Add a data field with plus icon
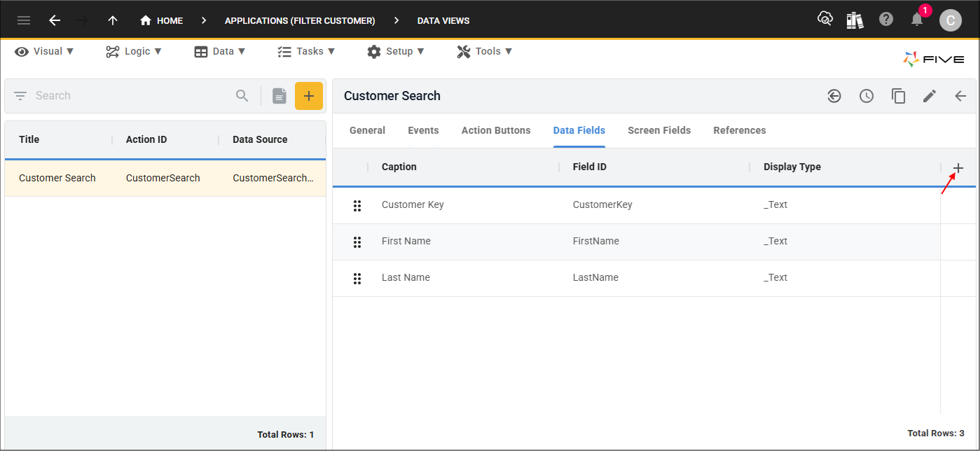Viewport: 980px width, 451px height. pyautogui.click(x=958, y=168)
